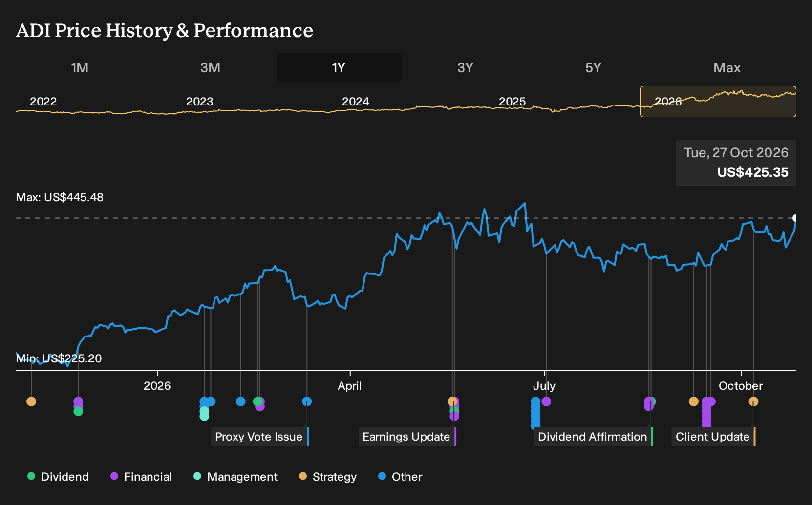This screenshot has height=505, width=812.
Task: Click the white current-price dot on chart
Action: pyautogui.click(x=795, y=218)
